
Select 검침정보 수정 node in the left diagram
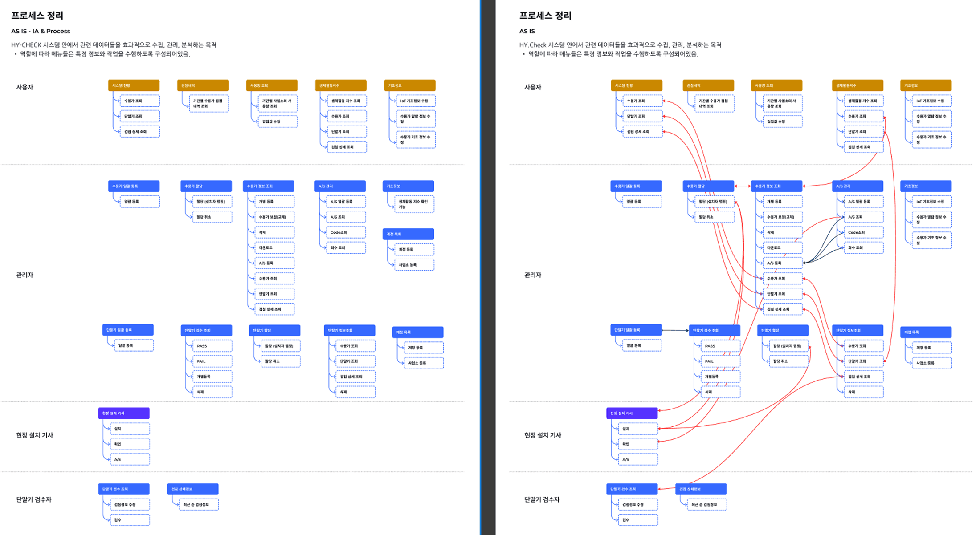(x=129, y=505)
